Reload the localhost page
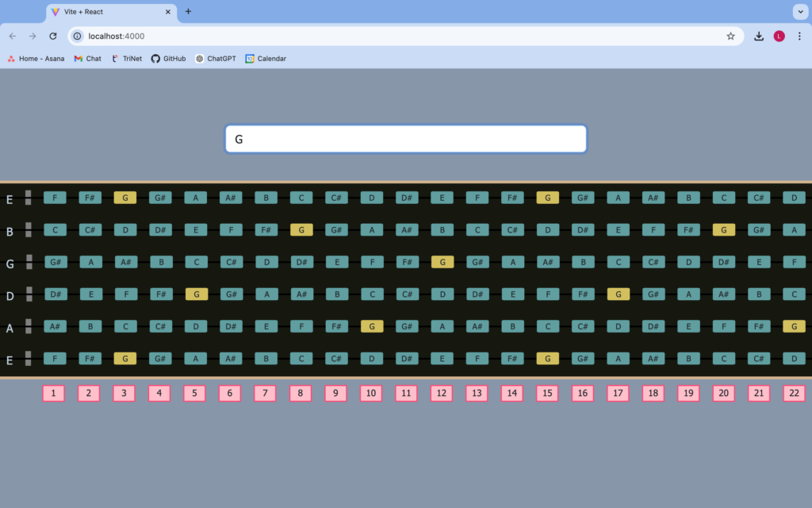 pos(53,36)
